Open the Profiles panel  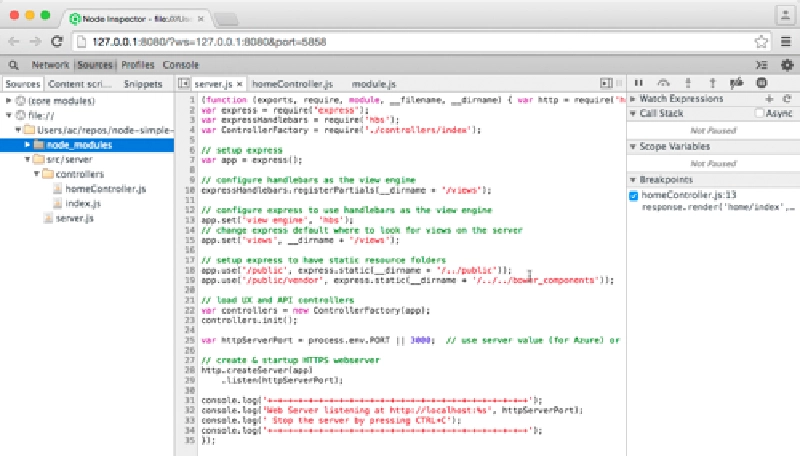(x=138, y=65)
